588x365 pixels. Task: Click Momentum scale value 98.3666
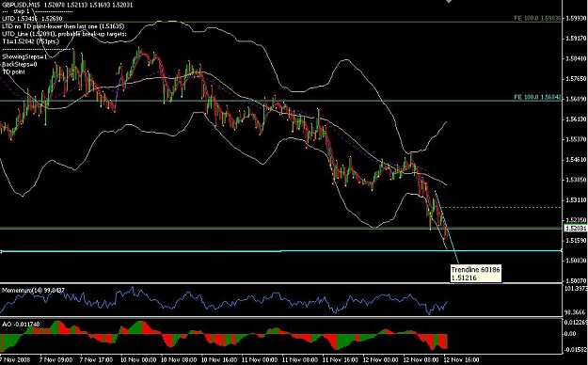click(576, 312)
